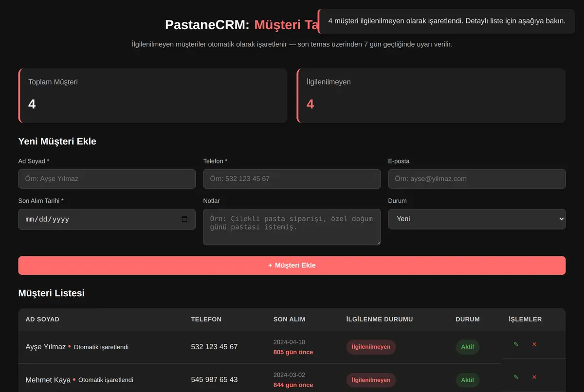584x392 pixels.
Task: Click the İLGİLENME DURUMU column header
Action: tap(380, 320)
